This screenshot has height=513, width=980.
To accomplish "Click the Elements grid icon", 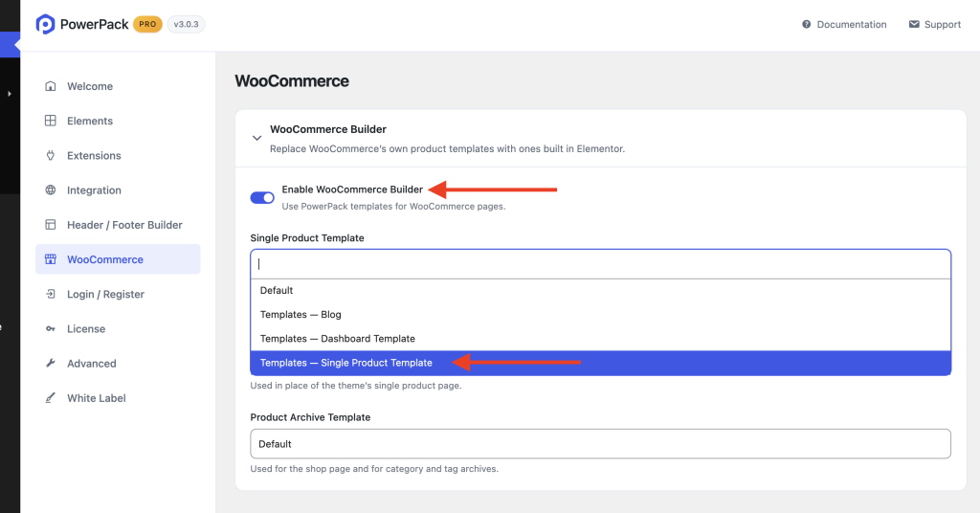I will coord(51,121).
